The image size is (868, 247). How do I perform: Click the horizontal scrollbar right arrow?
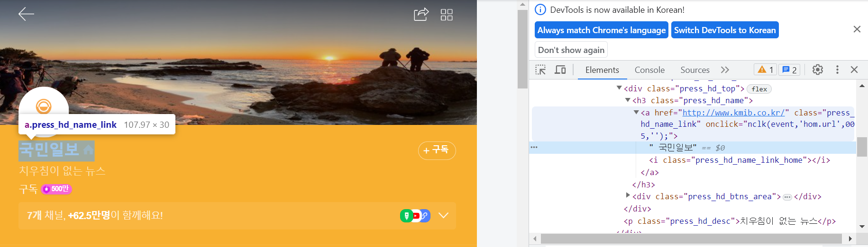point(850,238)
